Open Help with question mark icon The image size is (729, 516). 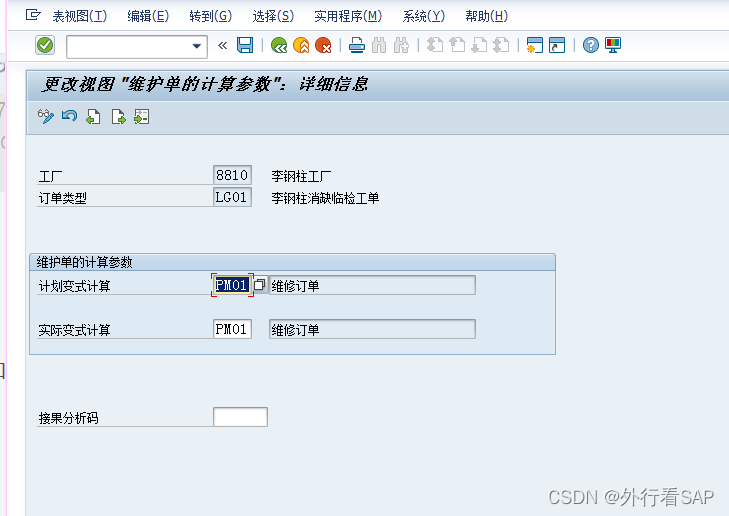click(x=590, y=46)
